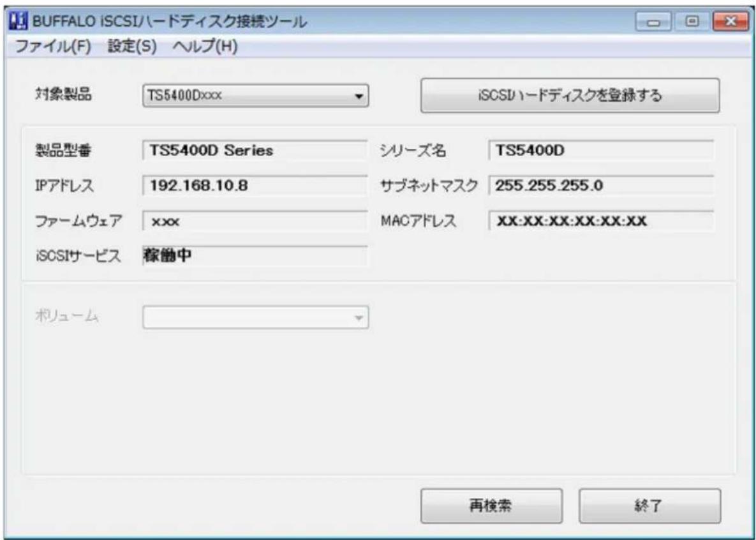Viewport: 756px width, 540px height.
Task: Click the window title BUFFALO iSCSIハードディスク接続ツール
Action: [x=169, y=22]
